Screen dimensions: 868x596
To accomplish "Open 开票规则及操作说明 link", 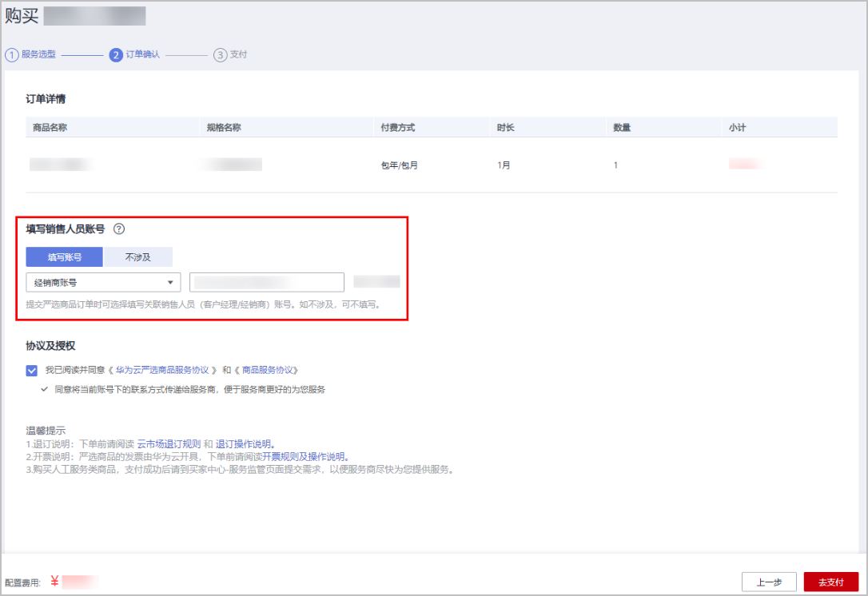I will (305, 457).
